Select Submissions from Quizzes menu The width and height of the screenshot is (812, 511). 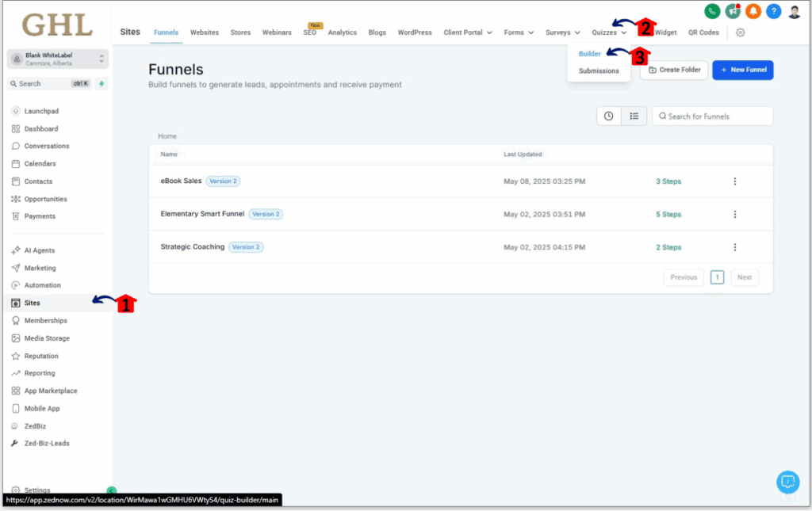point(599,71)
